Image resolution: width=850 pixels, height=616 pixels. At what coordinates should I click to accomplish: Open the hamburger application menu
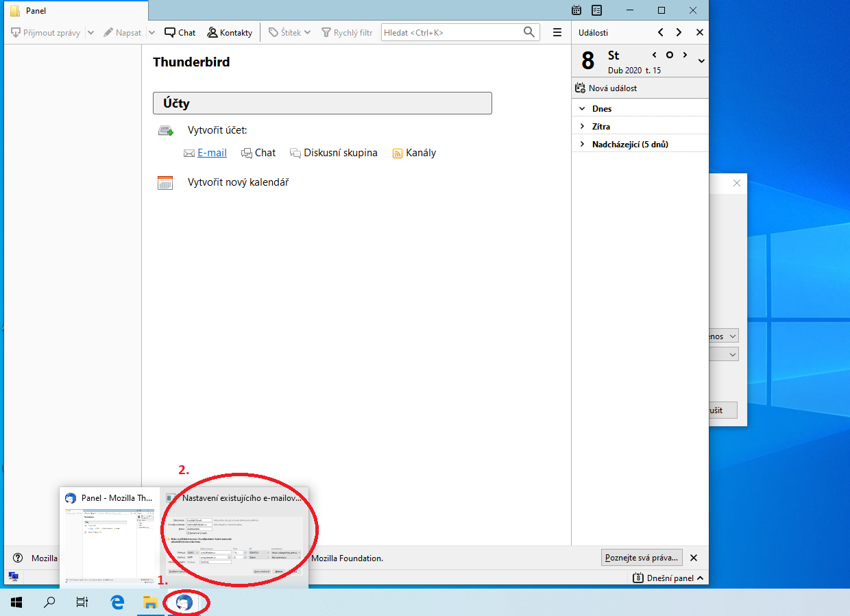557,32
